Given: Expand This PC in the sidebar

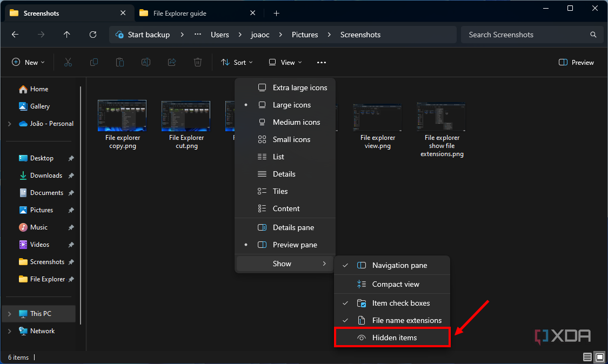Looking at the screenshot, I should pyautogui.click(x=10, y=313).
